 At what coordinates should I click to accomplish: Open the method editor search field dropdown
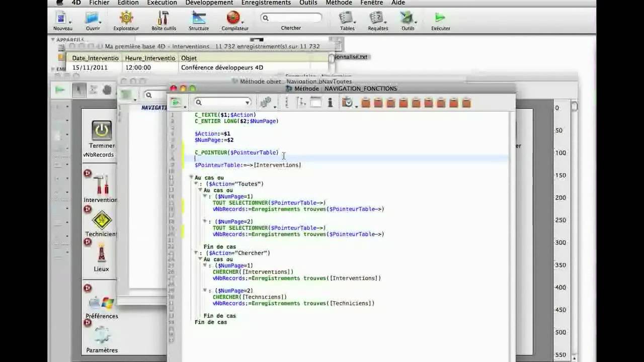247,103
